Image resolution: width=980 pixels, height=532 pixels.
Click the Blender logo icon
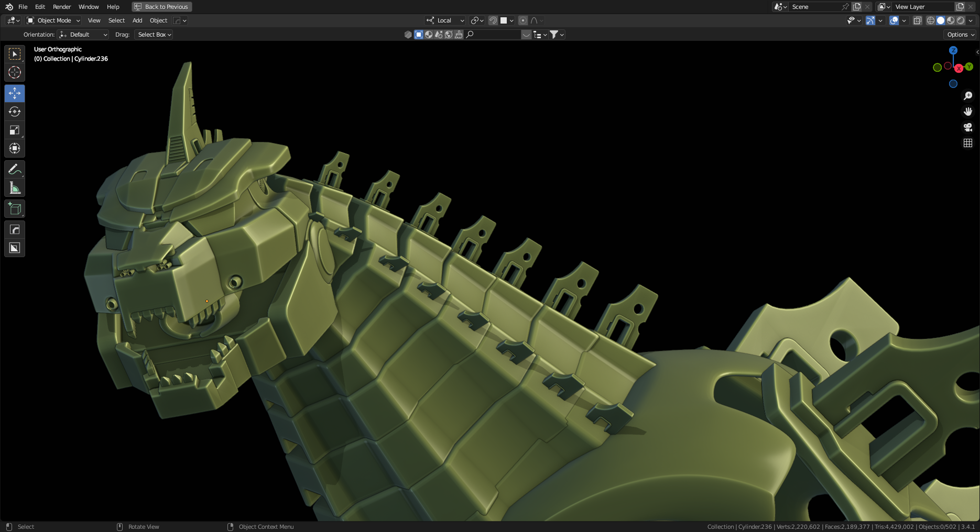click(x=9, y=7)
